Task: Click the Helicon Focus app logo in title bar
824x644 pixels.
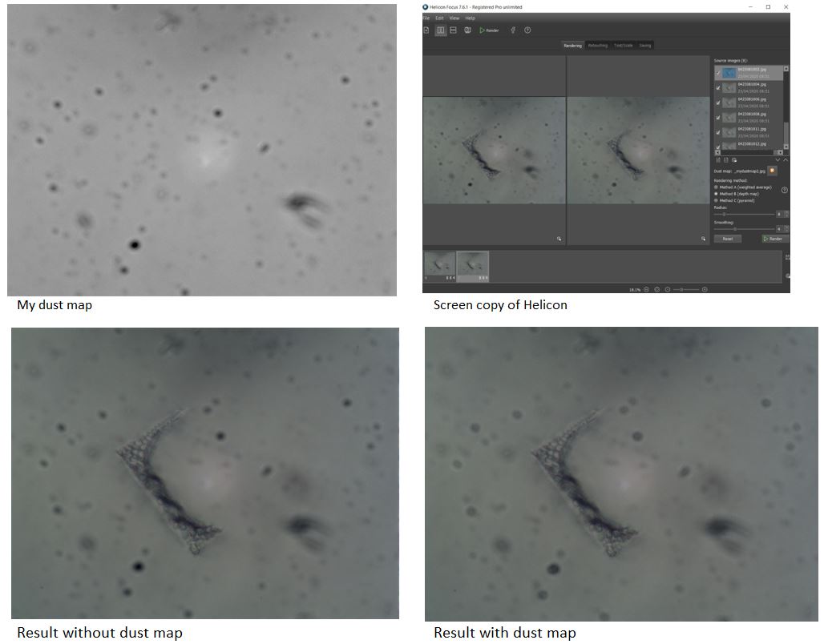Action: tap(425, 7)
